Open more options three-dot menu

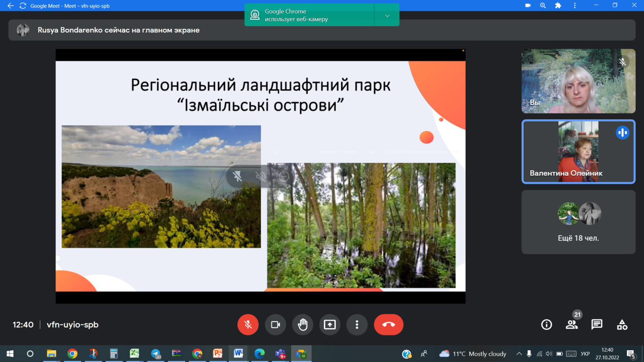[x=357, y=325]
